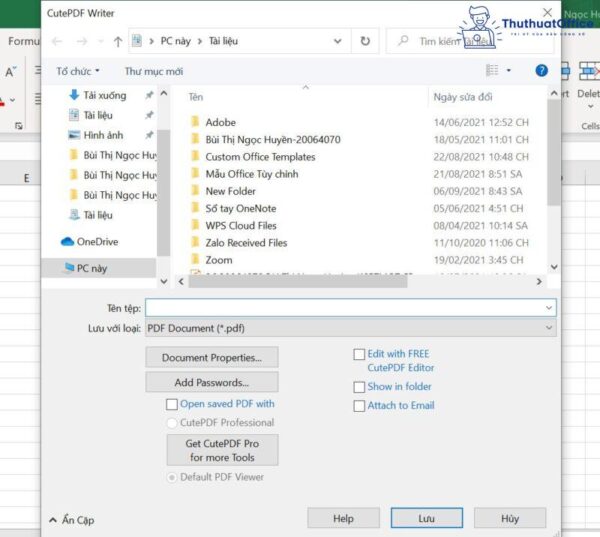Viewport: 600px width, 537px height.
Task: Save the PDF with Lưu button
Action: click(x=427, y=518)
